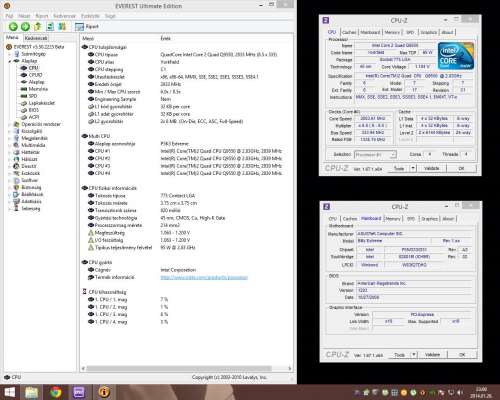This screenshot has width=500, height=400.
Task: Collapse the Alaplap parent node
Action: pyautogui.click(x=10, y=61)
